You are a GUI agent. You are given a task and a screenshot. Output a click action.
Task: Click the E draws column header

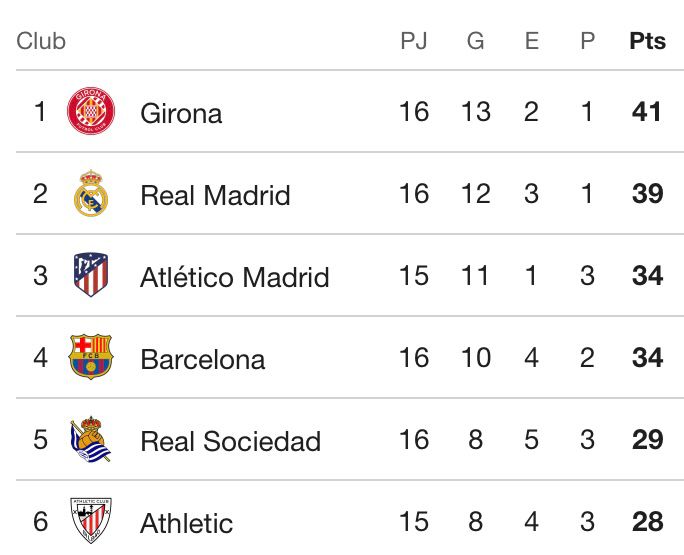point(531,41)
